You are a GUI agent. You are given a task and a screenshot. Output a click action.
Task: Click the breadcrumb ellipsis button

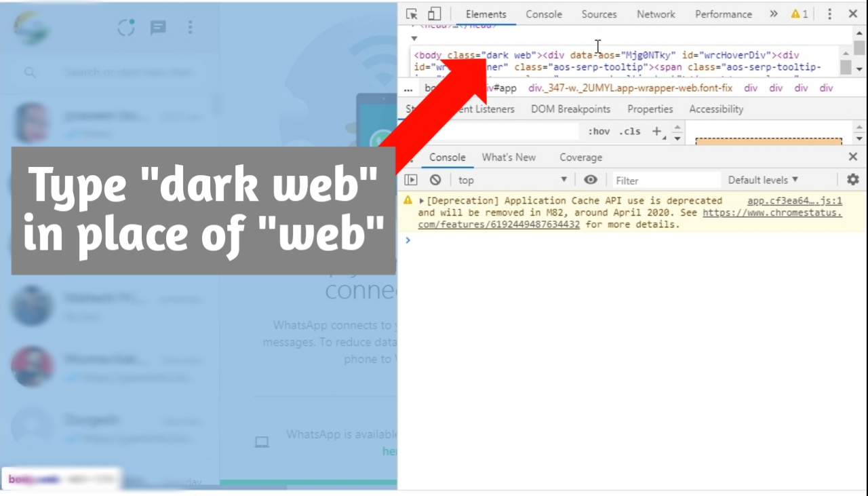click(408, 88)
